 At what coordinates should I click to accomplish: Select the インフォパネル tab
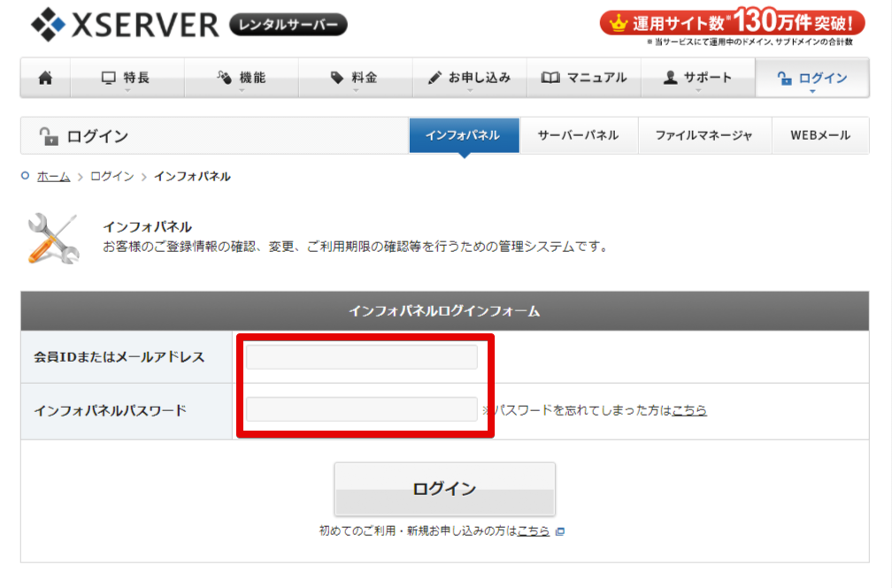click(465, 135)
